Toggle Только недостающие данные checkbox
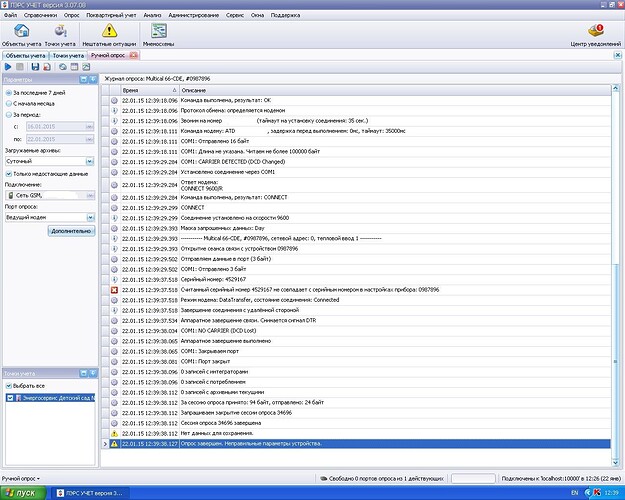Screen dimensions: 625x500 [x=9, y=174]
